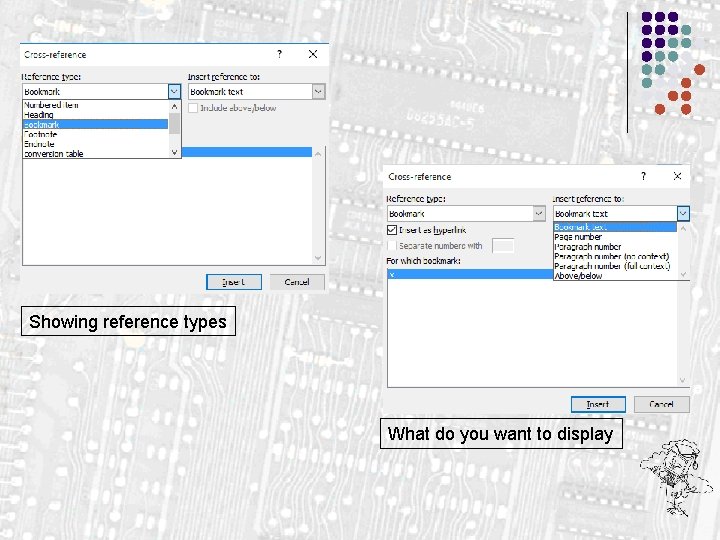Tick the Include above/below checkbox
This screenshot has height=540, width=720.
[x=193, y=108]
